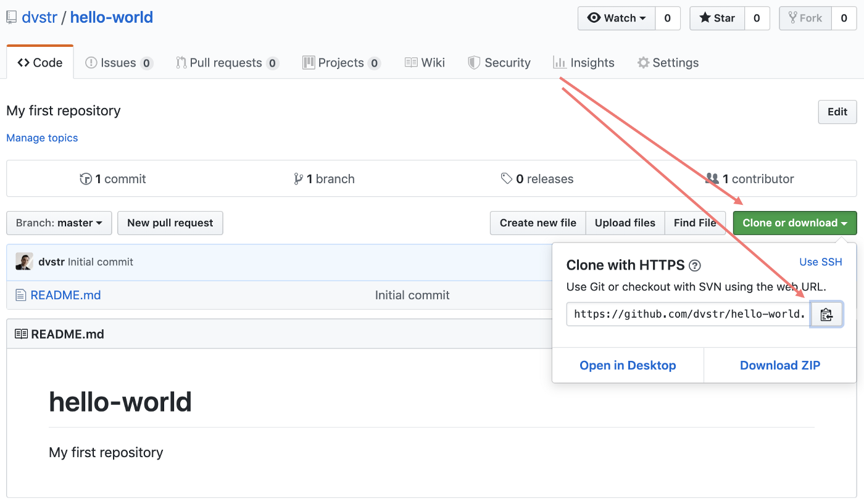Star the hello-world repository
This screenshot has width=864, height=504.
click(717, 18)
